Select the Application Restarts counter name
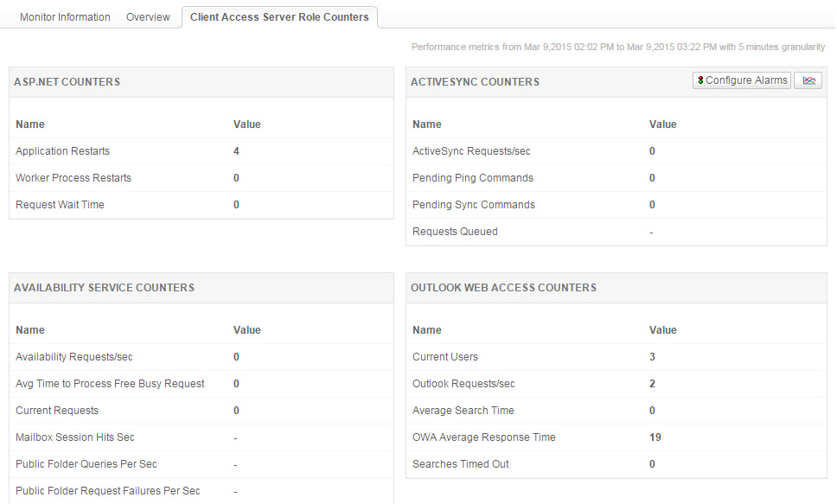 coord(62,151)
